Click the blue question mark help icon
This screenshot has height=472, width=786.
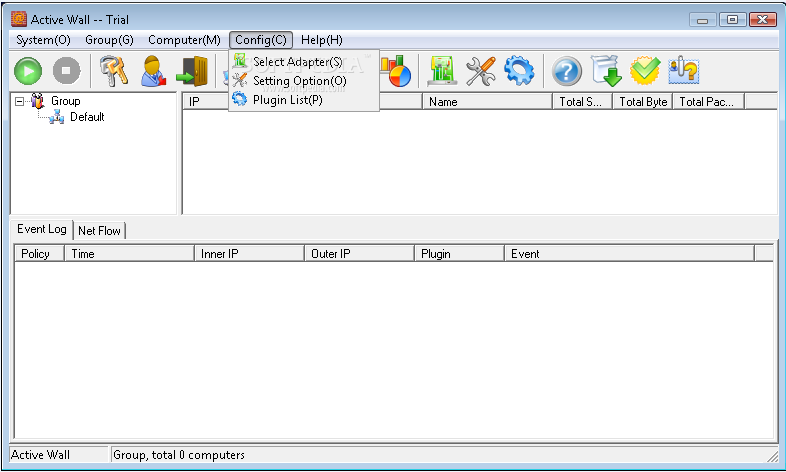pyautogui.click(x=566, y=71)
